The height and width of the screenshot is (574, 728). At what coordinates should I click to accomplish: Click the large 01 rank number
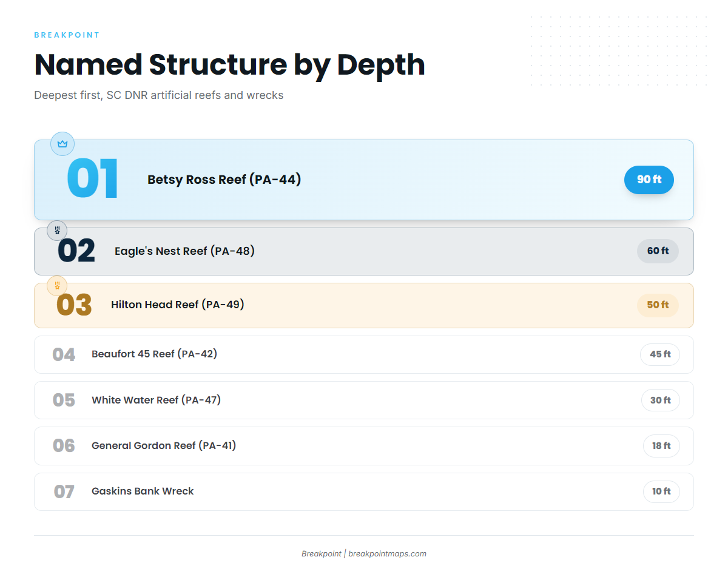pos(93,180)
